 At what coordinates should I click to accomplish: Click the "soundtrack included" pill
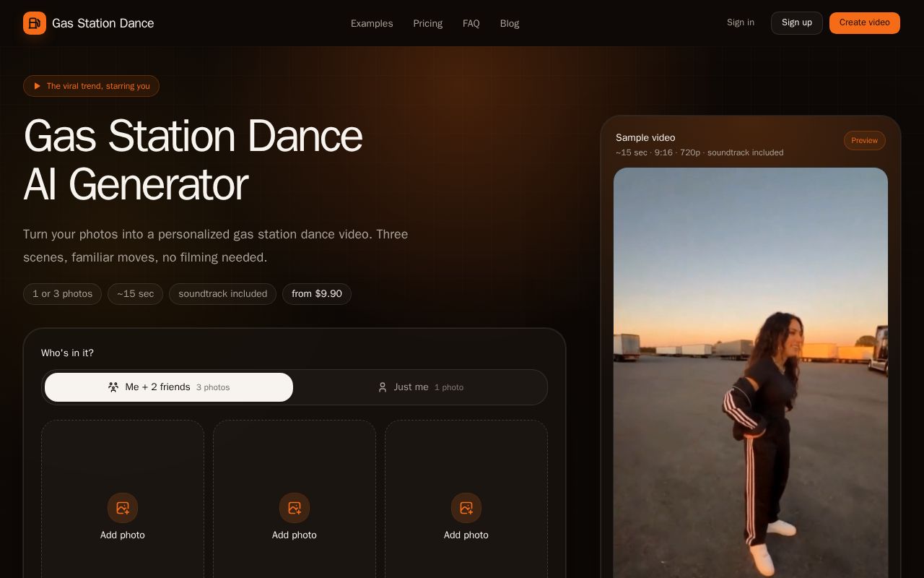(x=222, y=294)
